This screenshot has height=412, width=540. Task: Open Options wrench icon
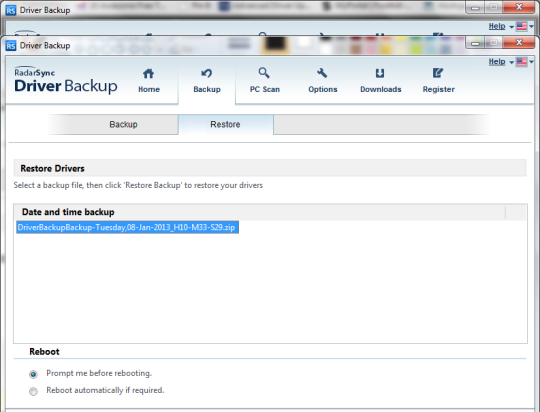[322, 73]
